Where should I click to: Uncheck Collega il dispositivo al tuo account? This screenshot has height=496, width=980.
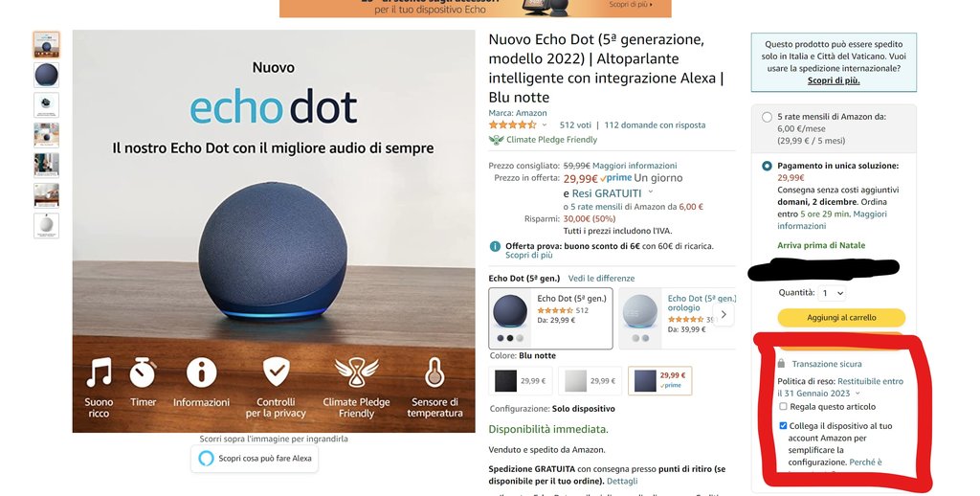(783, 426)
